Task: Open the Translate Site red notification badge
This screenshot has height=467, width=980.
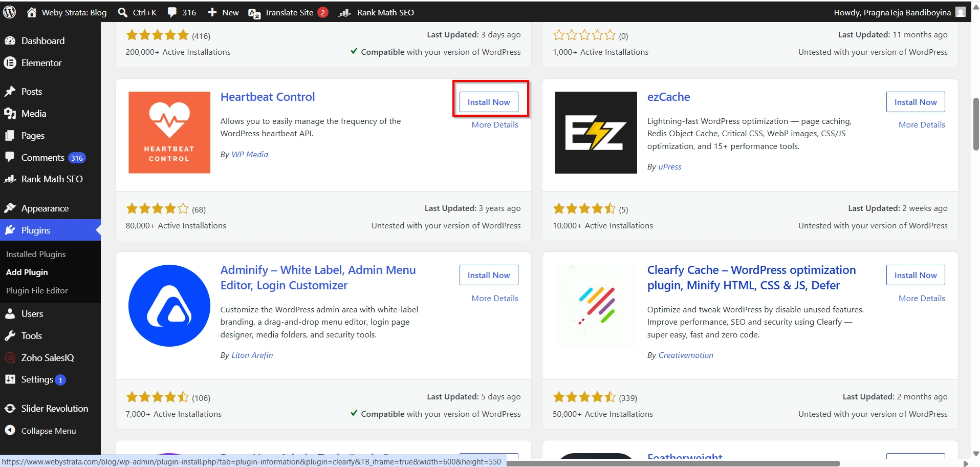Action: tap(322, 12)
